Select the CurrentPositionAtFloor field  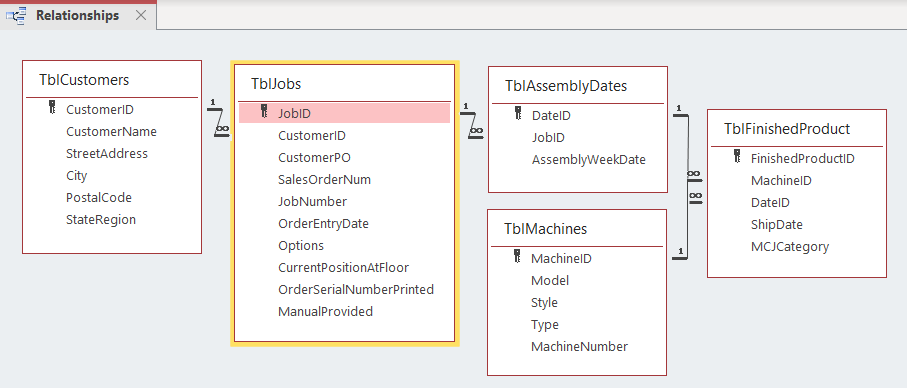[x=344, y=267]
